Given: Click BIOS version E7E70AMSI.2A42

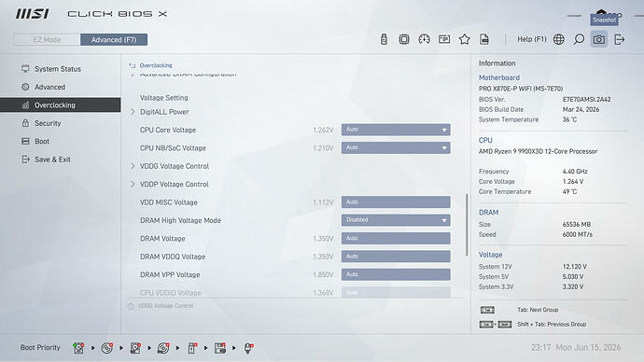Looking at the screenshot, I should point(586,99).
